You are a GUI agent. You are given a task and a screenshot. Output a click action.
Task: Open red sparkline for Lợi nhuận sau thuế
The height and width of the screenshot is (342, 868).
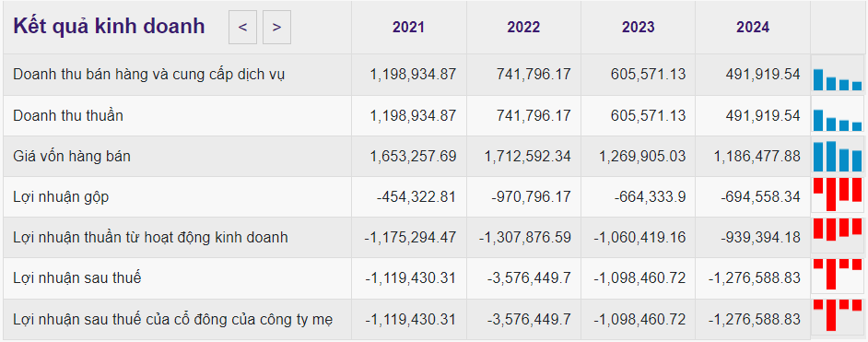coord(838,277)
